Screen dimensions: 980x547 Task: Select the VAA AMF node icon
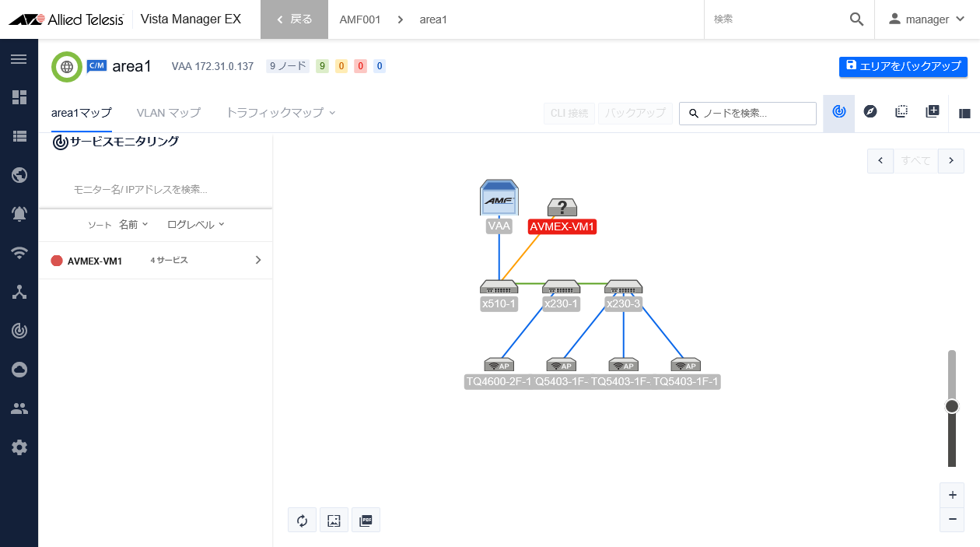[x=499, y=198]
